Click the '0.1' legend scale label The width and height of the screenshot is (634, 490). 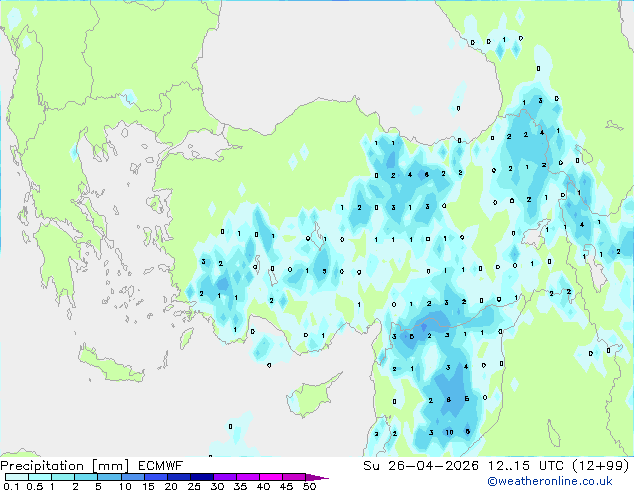(11, 486)
